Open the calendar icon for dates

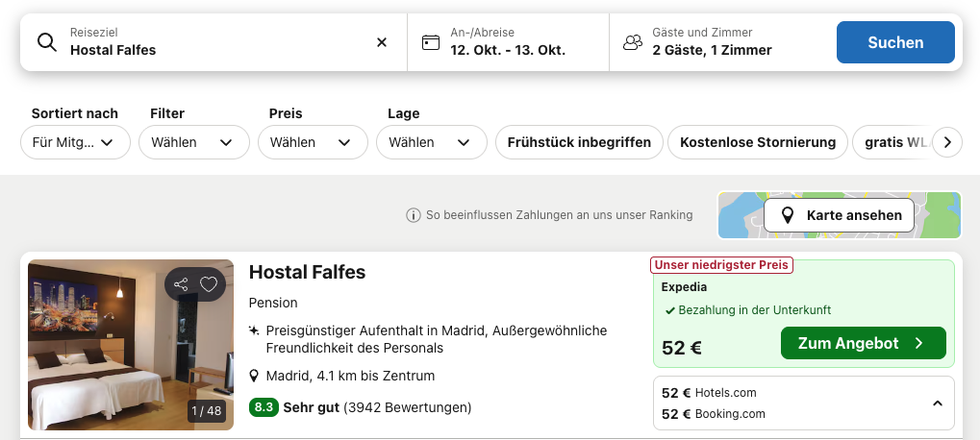point(431,42)
